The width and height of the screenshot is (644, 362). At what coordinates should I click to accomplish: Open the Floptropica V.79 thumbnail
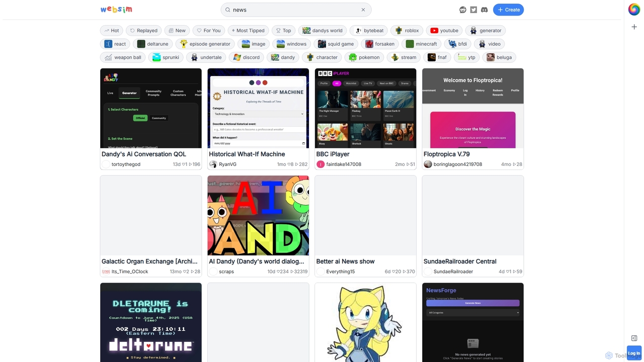(x=473, y=108)
